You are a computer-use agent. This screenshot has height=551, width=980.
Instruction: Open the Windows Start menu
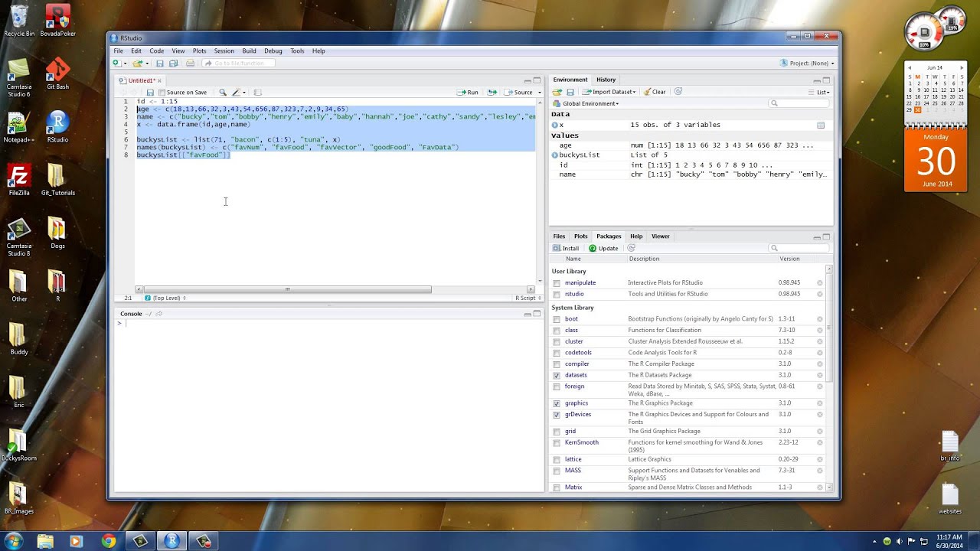click(x=13, y=541)
